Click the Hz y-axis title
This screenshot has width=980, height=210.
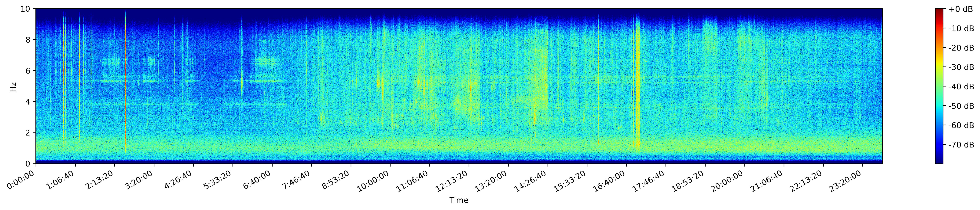13,86
